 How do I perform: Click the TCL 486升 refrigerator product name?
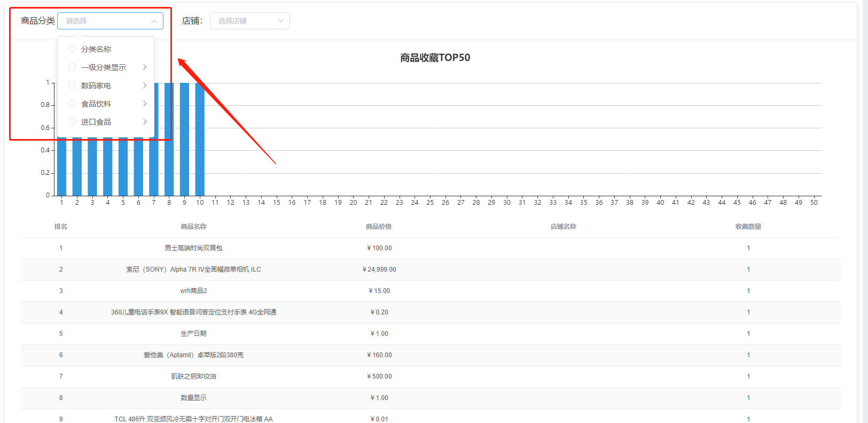[193, 419]
